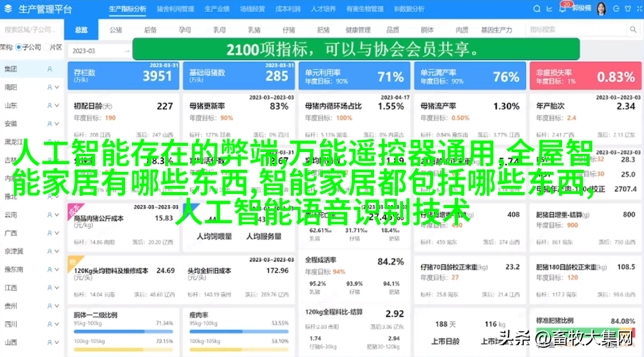Open the 基础母猪数 summary card
The height and width of the screenshot is (357, 644).
coord(238,76)
